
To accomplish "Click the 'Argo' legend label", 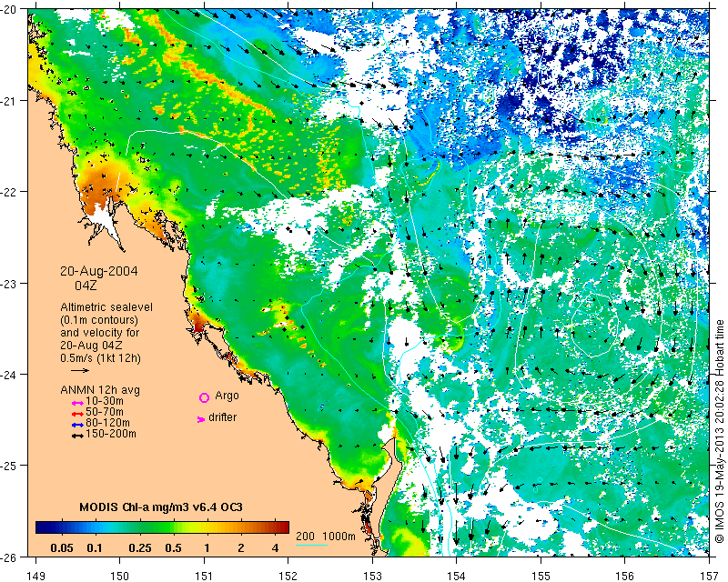I will 227,396.
